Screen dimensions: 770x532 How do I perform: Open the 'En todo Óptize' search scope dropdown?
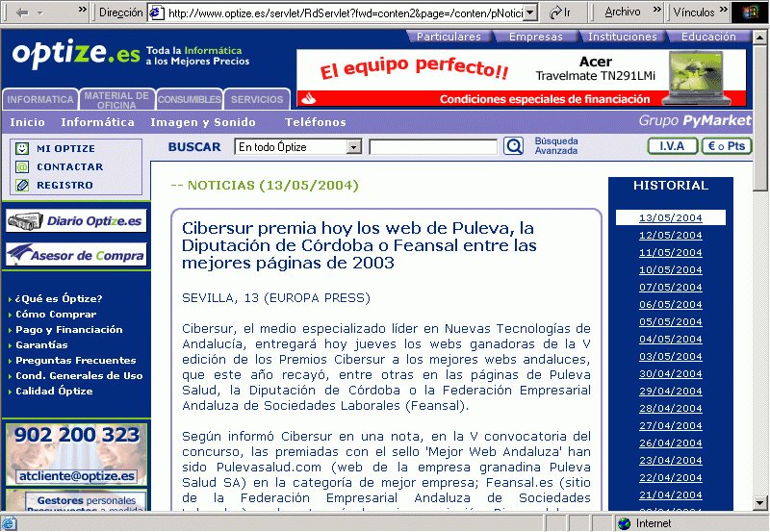(x=298, y=147)
